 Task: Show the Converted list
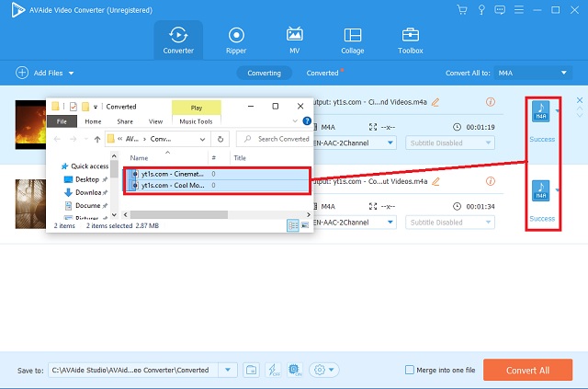pos(322,73)
